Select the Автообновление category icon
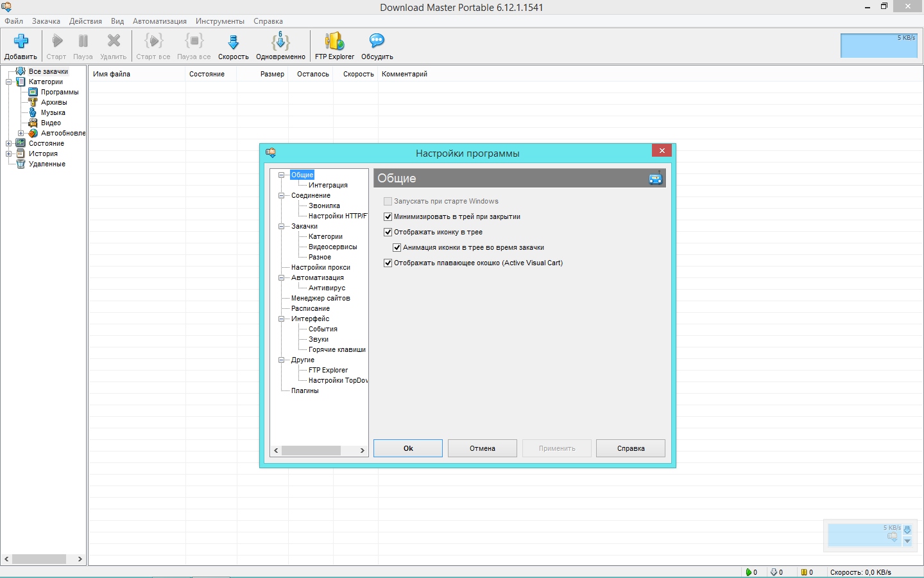 point(33,133)
